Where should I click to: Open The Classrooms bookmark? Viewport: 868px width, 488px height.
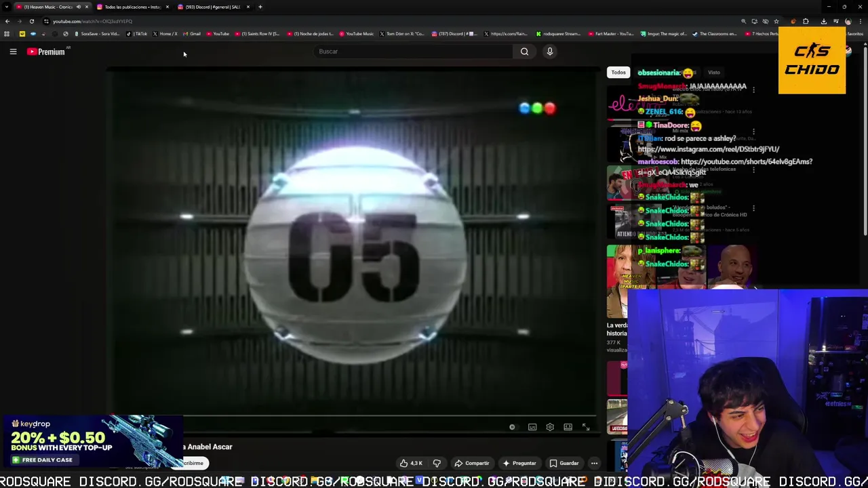pyautogui.click(x=715, y=34)
